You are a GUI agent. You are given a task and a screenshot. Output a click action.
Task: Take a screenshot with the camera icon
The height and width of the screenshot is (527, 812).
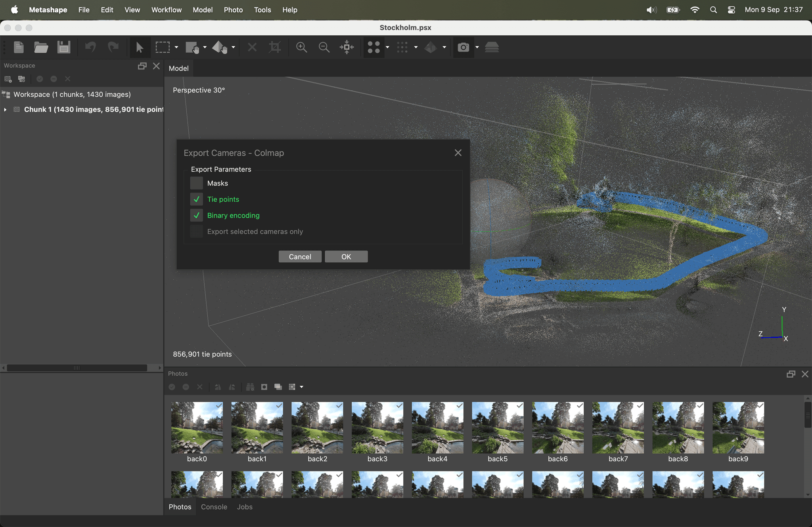click(463, 47)
